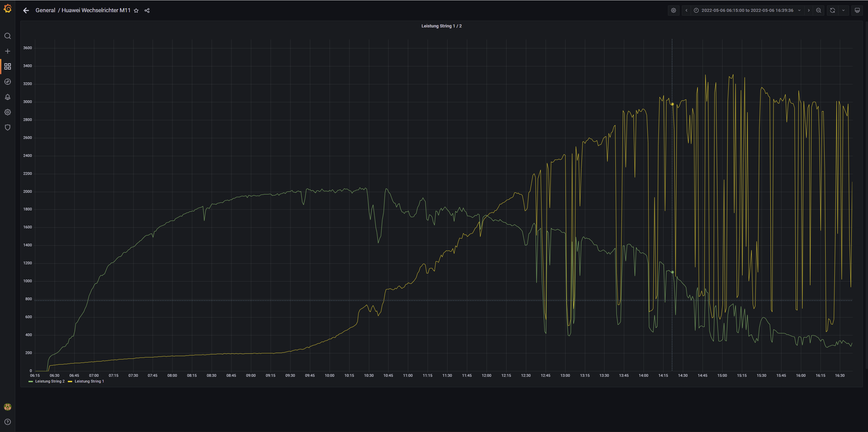Viewport: 868px width, 432px height.
Task: Share the dashboard via share icon
Action: point(147,11)
